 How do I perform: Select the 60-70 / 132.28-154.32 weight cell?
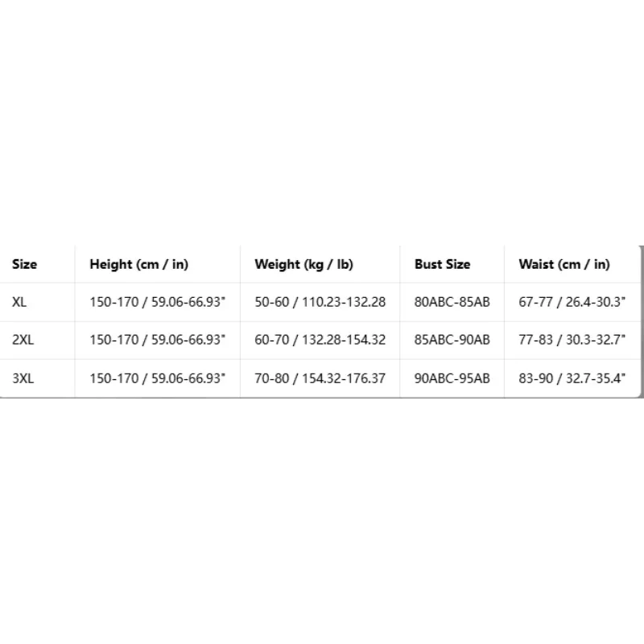tap(320, 340)
